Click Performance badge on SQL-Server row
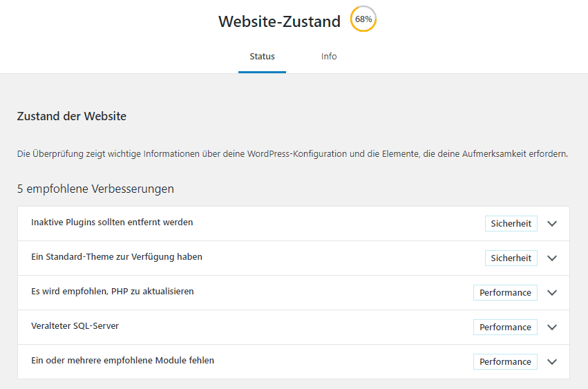Image resolution: width=588 pixels, height=389 pixels. 505,328
